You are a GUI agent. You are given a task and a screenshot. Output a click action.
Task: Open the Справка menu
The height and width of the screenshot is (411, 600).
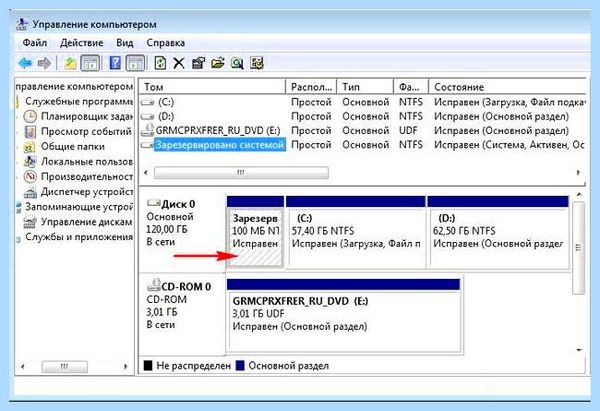click(x=166, y=42)
